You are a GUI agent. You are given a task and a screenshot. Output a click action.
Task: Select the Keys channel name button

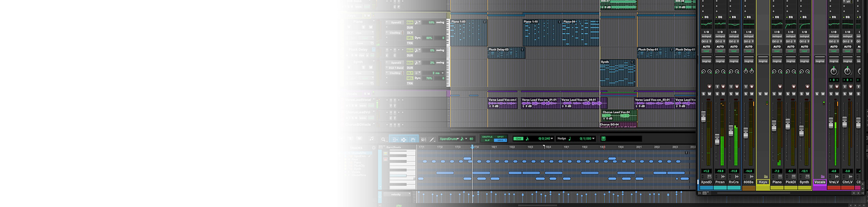[x=763, y=182]
